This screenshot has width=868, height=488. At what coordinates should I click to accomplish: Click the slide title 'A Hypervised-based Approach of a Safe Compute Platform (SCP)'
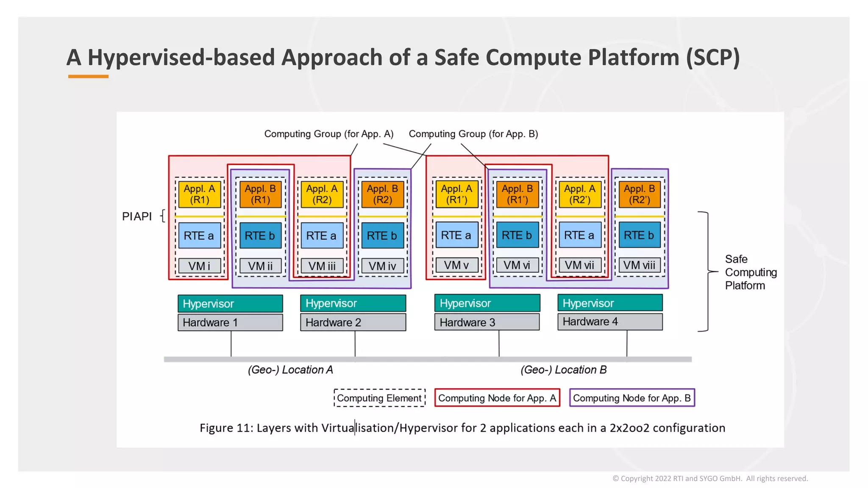click(x=403, y=57)
